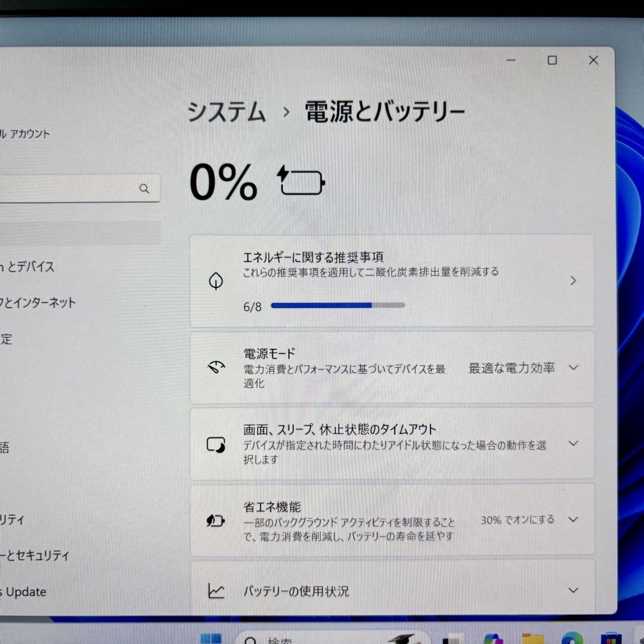The height and width of the screenshot is (644, 644).
Task: Click the 省エネ機能 battery saver icon
Action: [216, 521]
